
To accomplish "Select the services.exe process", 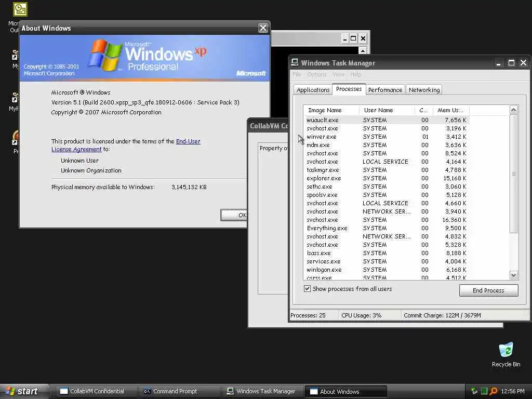I will tap(387, 261).
